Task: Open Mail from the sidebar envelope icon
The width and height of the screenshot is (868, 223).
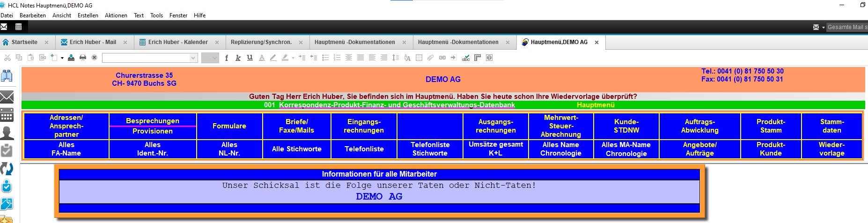Action: (7, 97)
